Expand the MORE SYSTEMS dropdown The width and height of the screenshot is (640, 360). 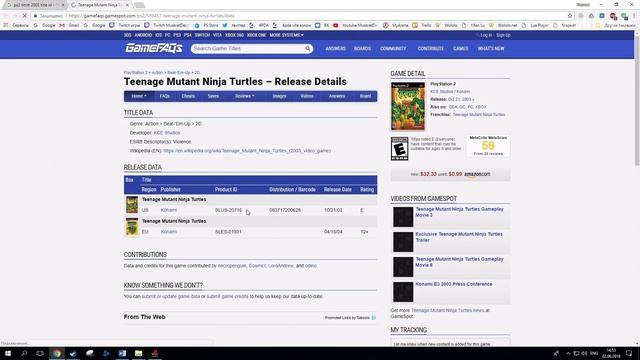coord(286,35)
